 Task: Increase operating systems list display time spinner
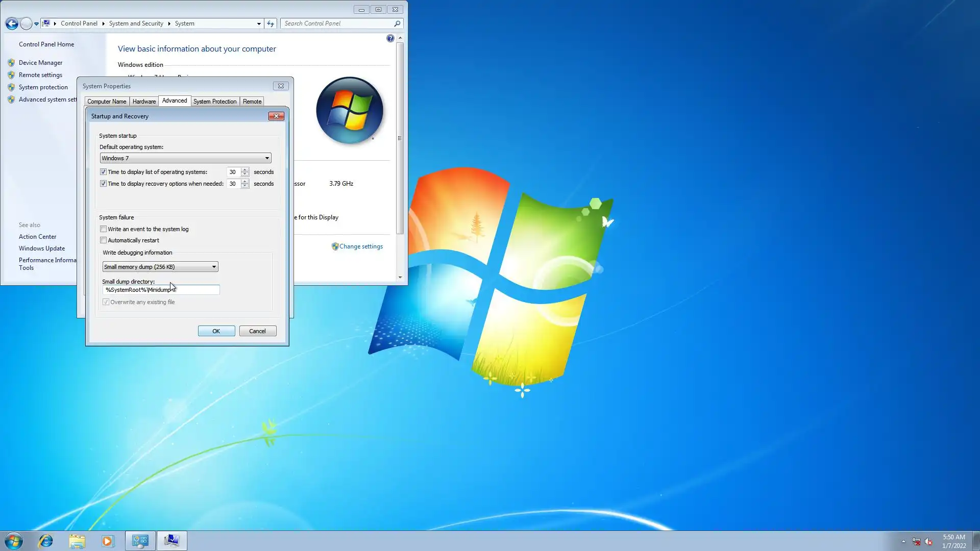pos(245,169)
